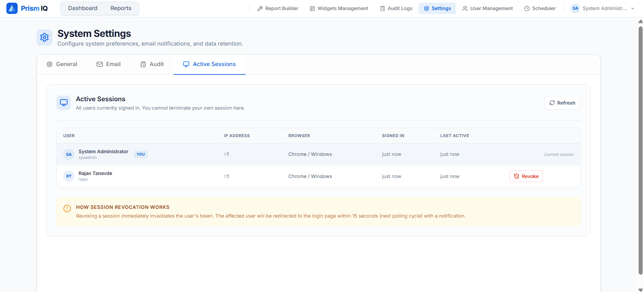
Task: Switch to the Reports tab
Action: coord(121,8)
